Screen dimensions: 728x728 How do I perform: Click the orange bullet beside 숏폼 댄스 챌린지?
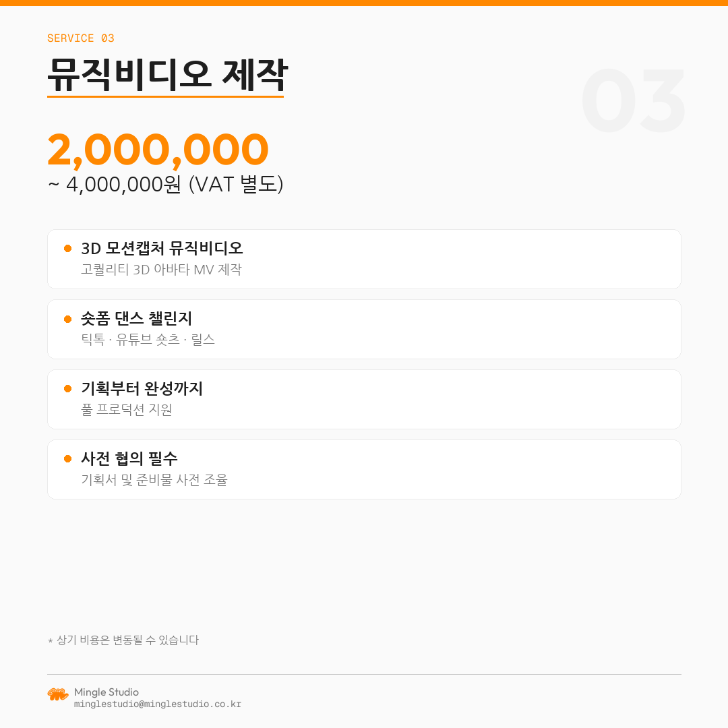click(x=67, y=319)
